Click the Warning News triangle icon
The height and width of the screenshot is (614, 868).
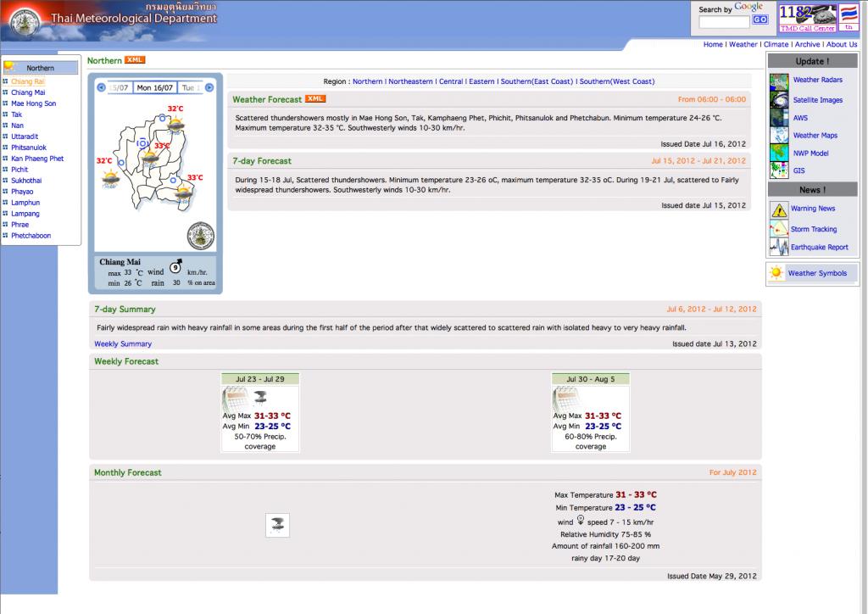[779, 209]
